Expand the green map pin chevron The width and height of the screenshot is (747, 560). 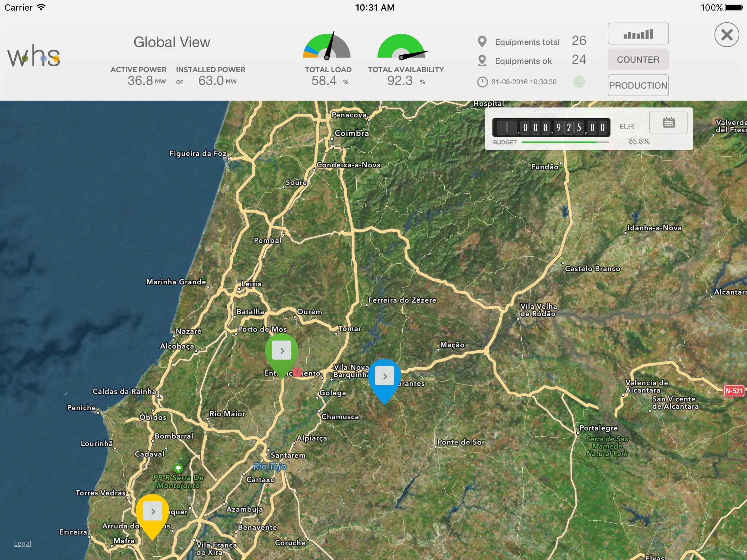coord(282,350)
